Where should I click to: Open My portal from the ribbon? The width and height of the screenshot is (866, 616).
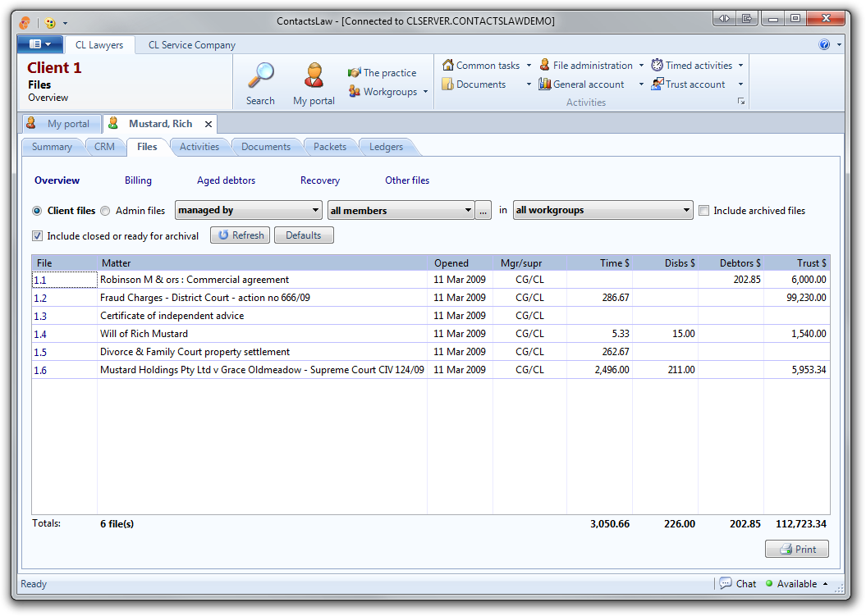pos(314,84)
